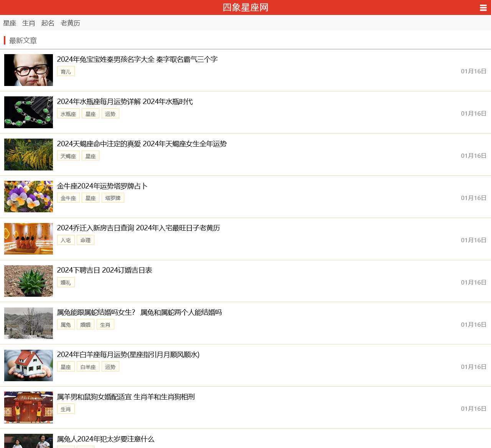The height and width of the screenshot is (448, 491).
Task: Open article 2024年水瓶座每月运势详解
Action: [x=125, y=101]
